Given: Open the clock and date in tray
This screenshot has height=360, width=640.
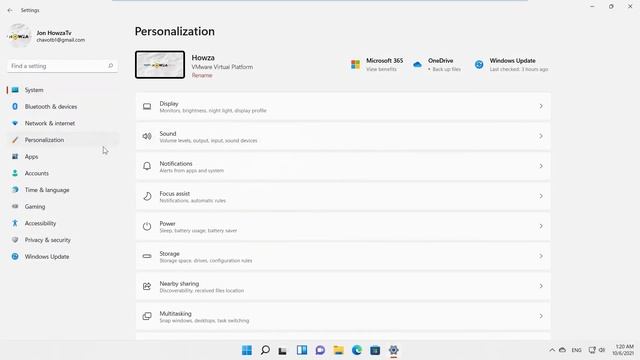Looking at the screenshot, I should tap(623, 350).
